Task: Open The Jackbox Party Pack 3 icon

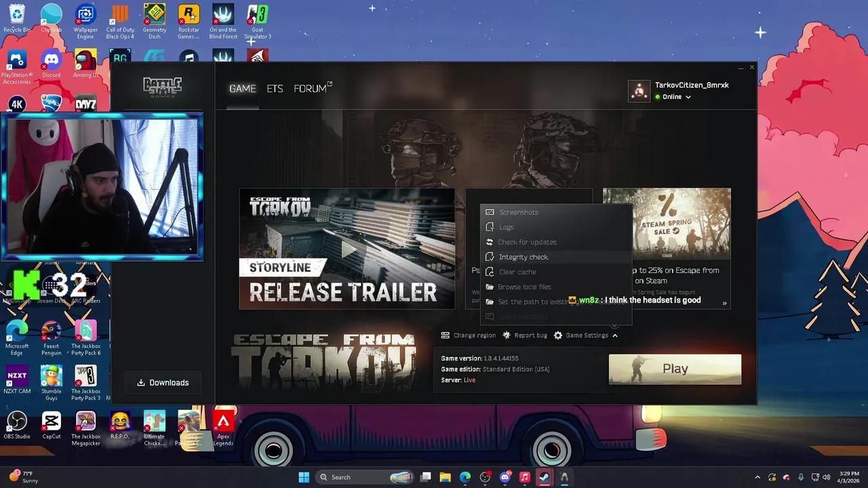Action: (85, 383)
